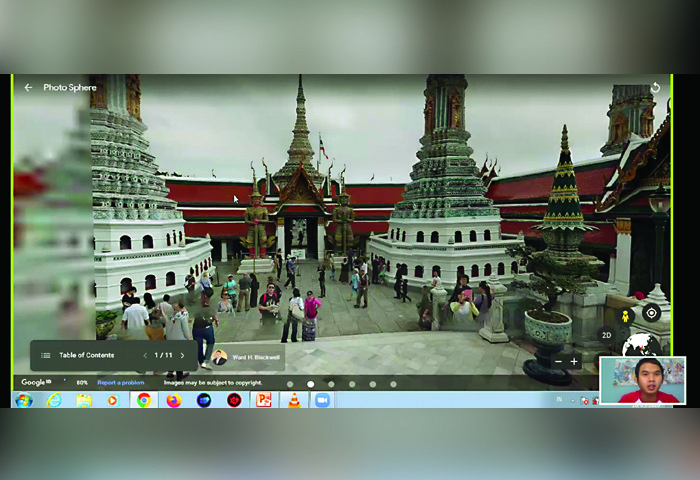
Task: Click the back arrow beside Photo Sphere
Action: 28,88
